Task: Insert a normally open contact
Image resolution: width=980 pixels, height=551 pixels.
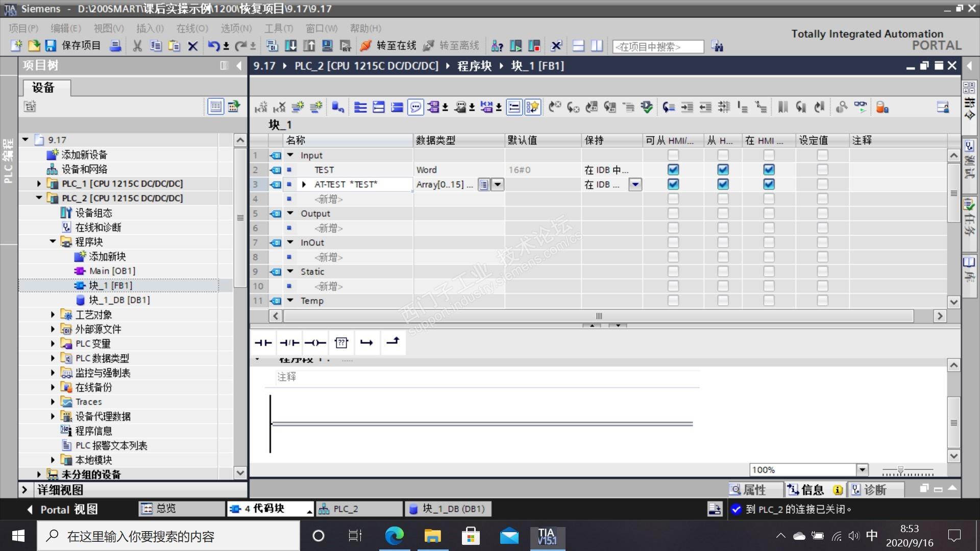Action: tap(263, 343)
